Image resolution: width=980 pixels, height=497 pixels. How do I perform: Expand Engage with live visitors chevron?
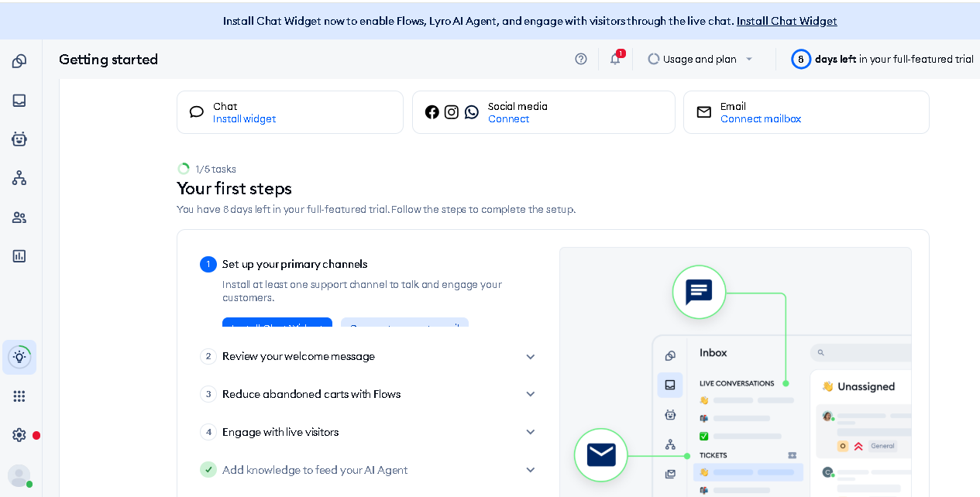pos(531,431)
